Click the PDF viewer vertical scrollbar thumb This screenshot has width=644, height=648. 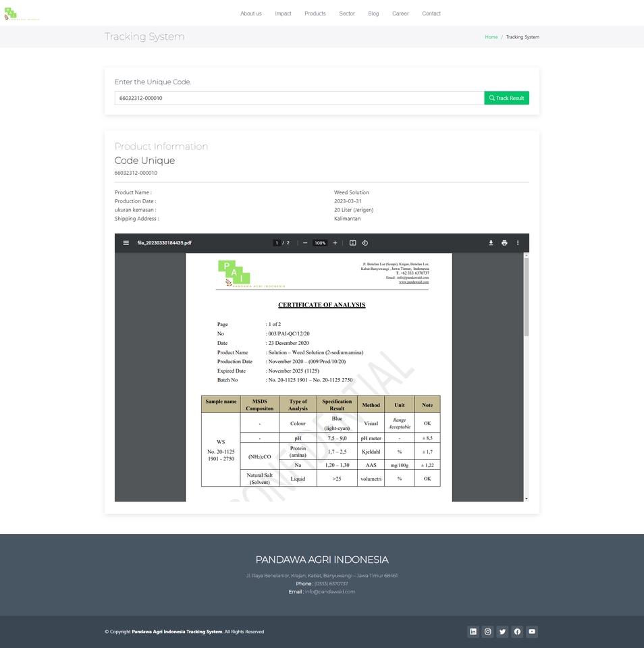point(526,297)
